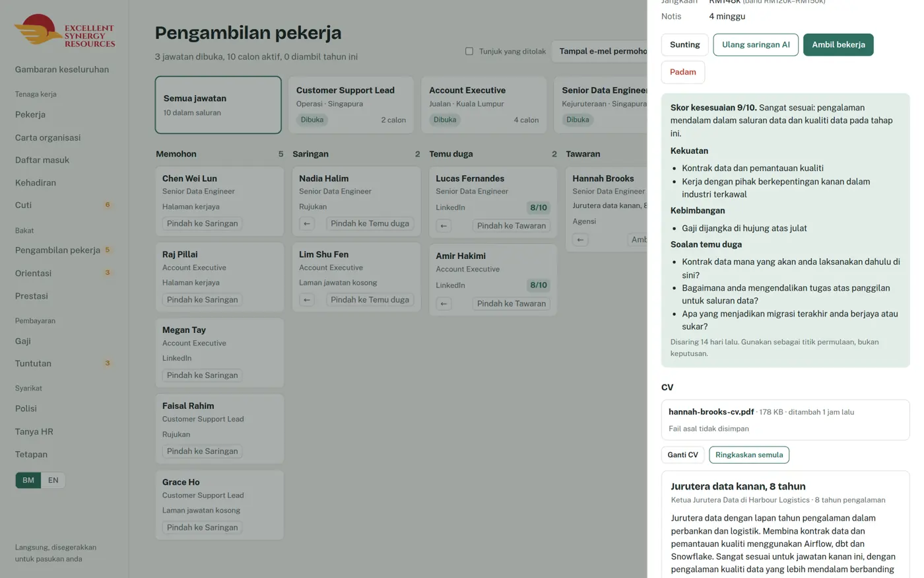Click the Sunting button
The image size is (924, 578).
(684, 45)
